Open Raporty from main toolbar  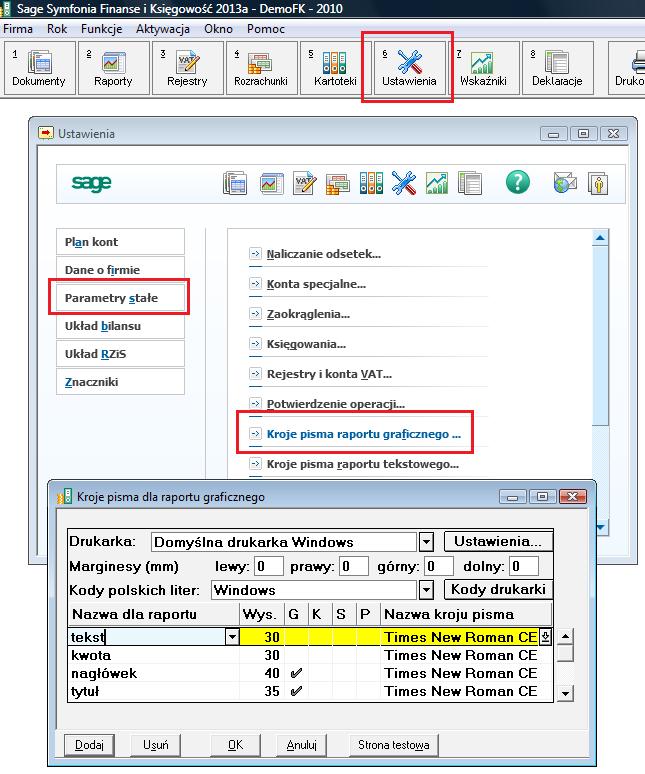pos(113,68)
